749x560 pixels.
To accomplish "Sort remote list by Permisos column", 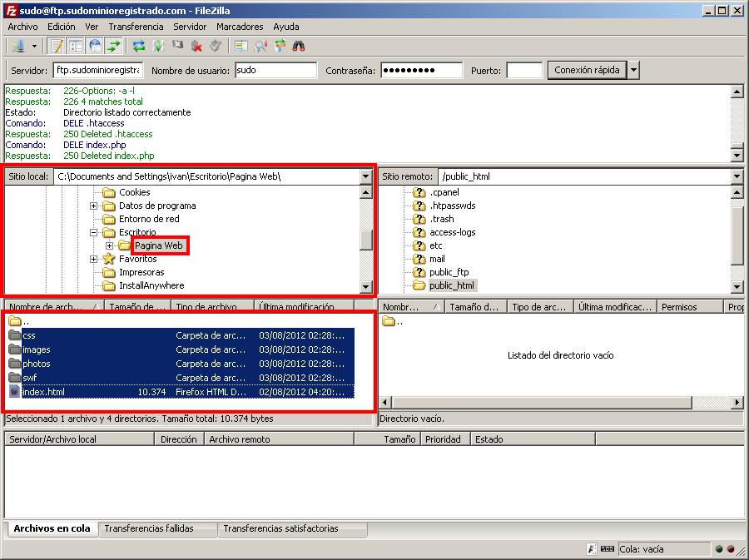I will coord(690,307).
